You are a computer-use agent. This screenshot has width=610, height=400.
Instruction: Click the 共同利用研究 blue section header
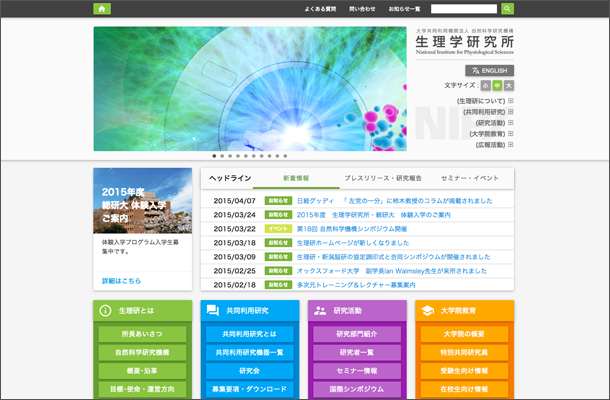pos(250,311)
